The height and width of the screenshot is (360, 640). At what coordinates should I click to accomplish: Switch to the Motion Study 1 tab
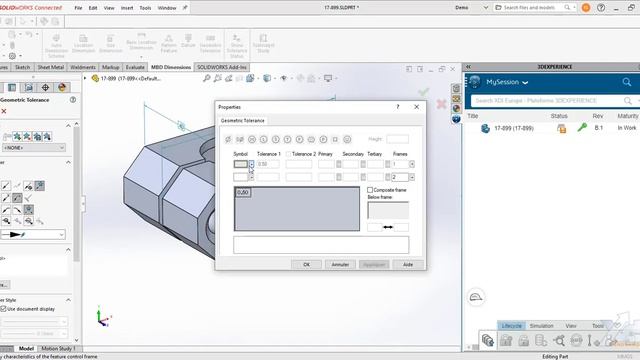(x=58, y=348)
